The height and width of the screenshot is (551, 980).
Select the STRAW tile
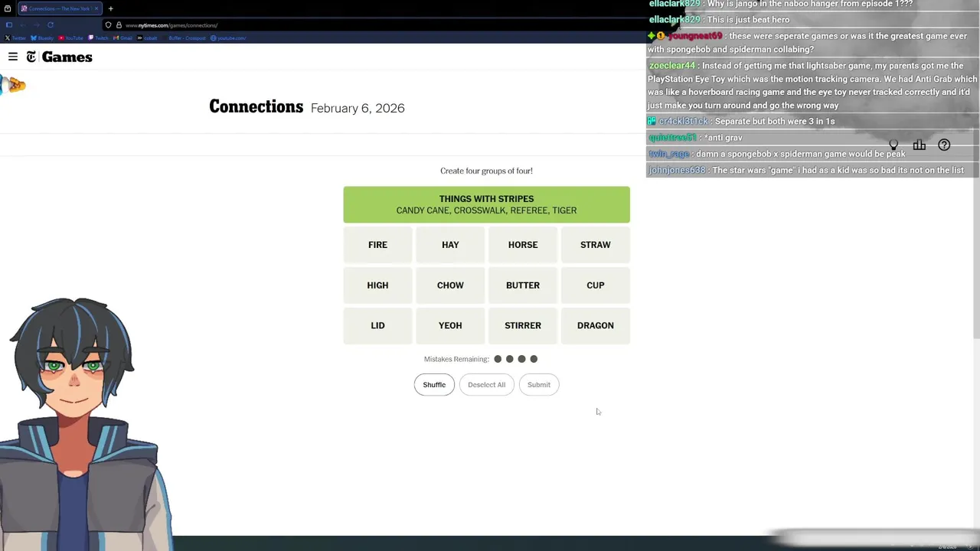tap(596, 245)
